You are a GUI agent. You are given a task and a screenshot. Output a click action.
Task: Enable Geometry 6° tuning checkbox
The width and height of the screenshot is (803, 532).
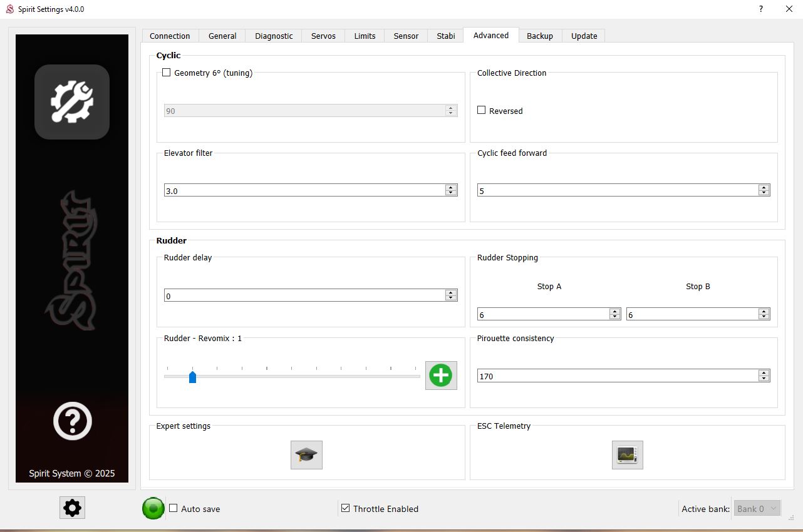coord(167,73)
